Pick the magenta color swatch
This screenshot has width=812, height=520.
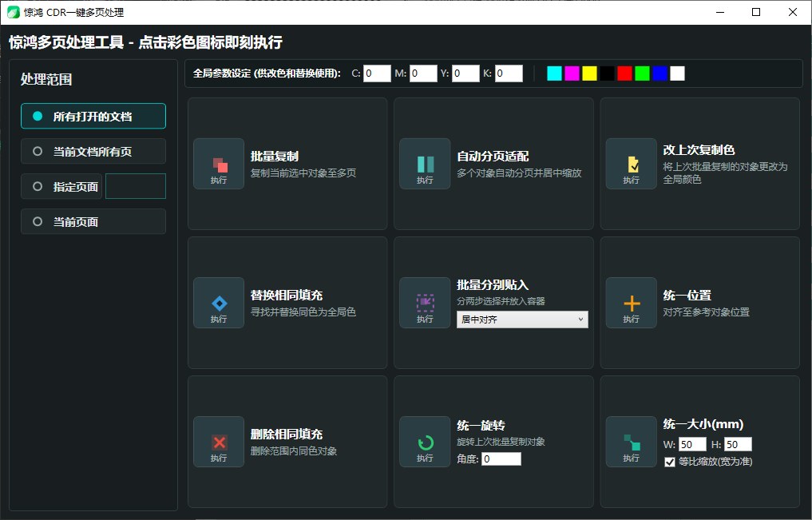coord(572,73)
